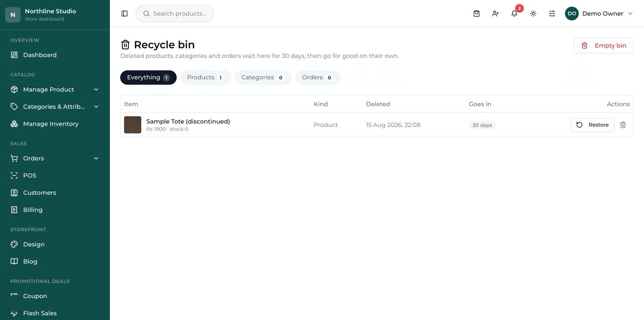This screenshot has width=644, height=320.
Task: Restore the Sample Tote product
Action: [592, 125]
